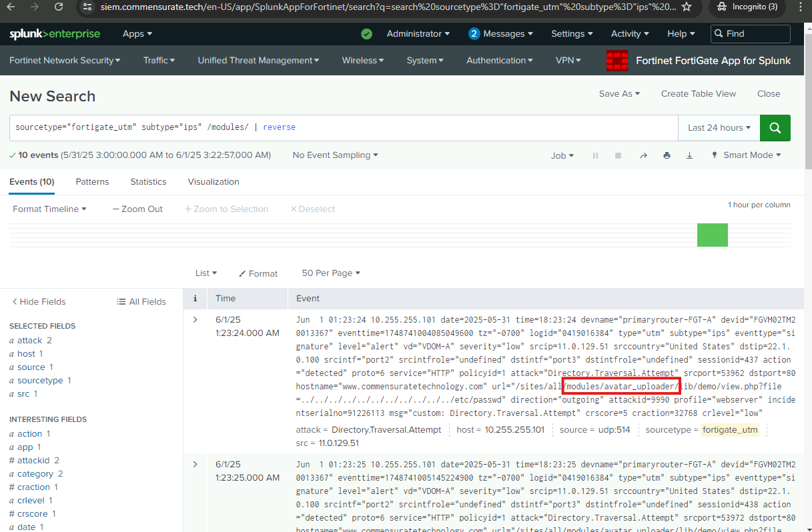The height and width of the screenshot is (532, 812).
Task: Click the Fortinet red logo icon
Action: (617, 61)
